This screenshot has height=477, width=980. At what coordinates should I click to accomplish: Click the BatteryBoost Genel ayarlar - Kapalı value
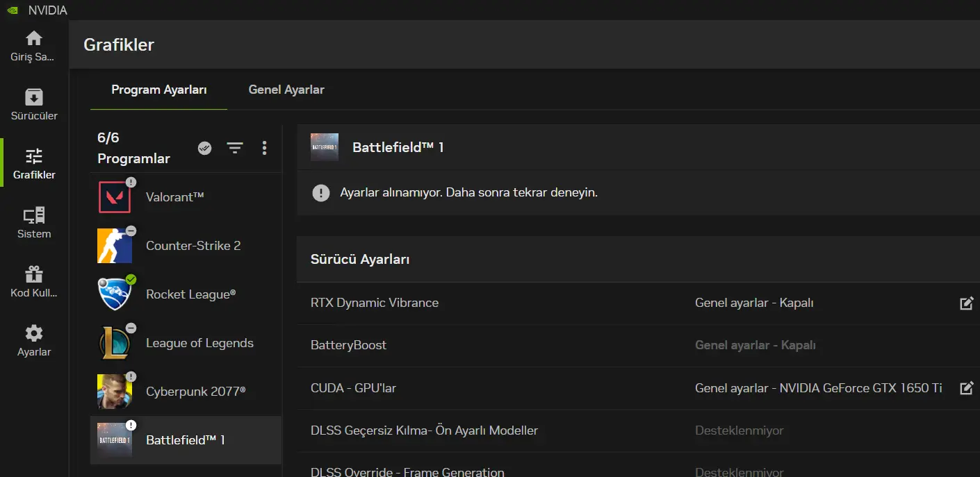click(756, 345)
